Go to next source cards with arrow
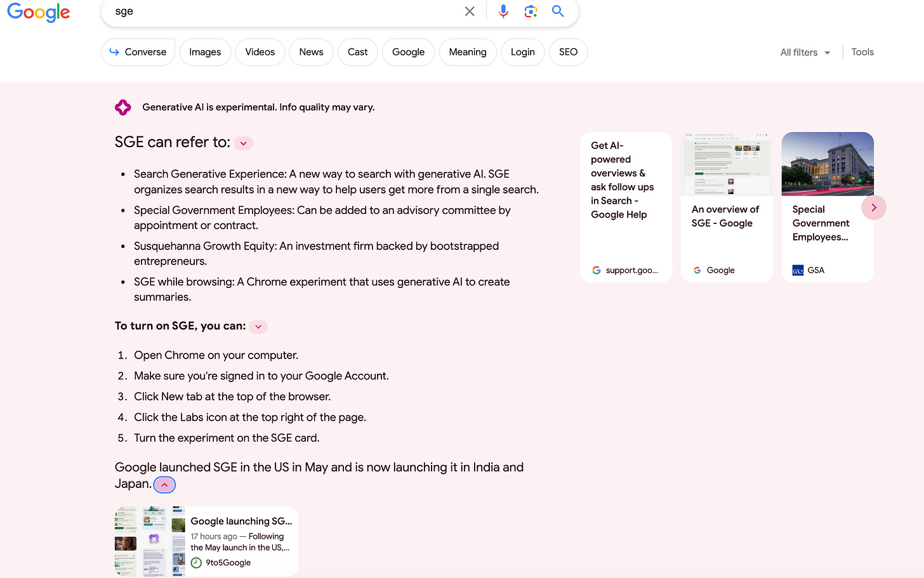 pos(874,207)
